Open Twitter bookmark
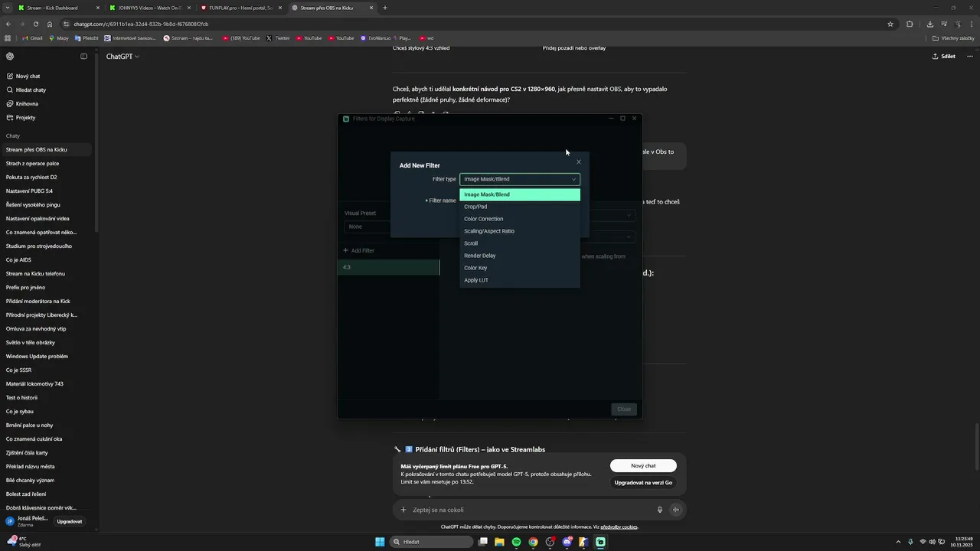 (x=279, y=37)
